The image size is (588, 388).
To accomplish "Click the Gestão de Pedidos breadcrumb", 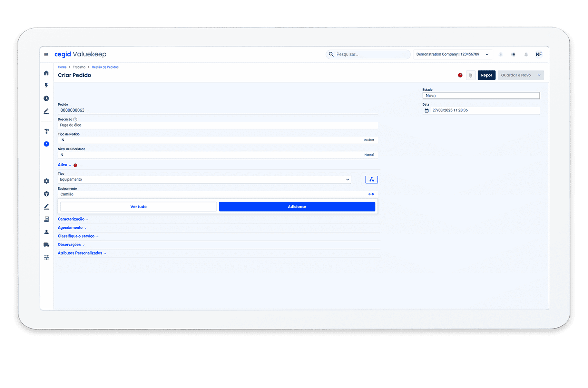I will [105, 67].
